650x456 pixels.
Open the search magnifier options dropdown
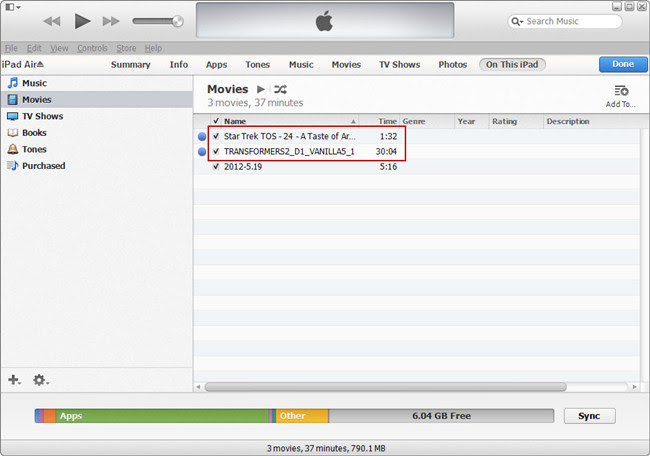(517, 21)
